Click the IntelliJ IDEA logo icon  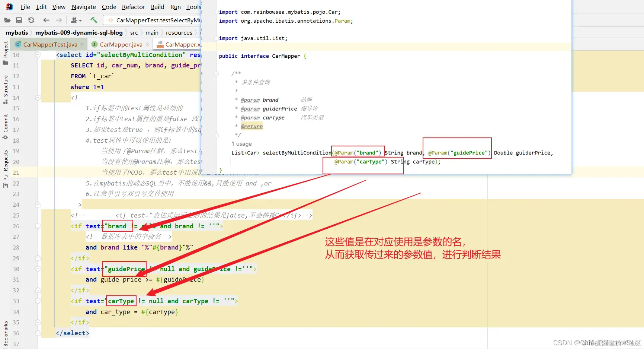[9, 7]
